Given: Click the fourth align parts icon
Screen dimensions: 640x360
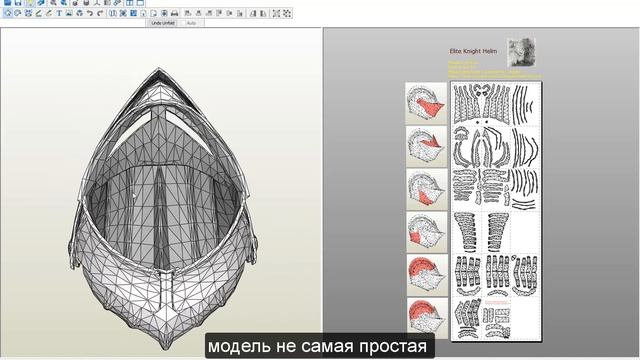Looking at the screenshot, I should 219,13.
